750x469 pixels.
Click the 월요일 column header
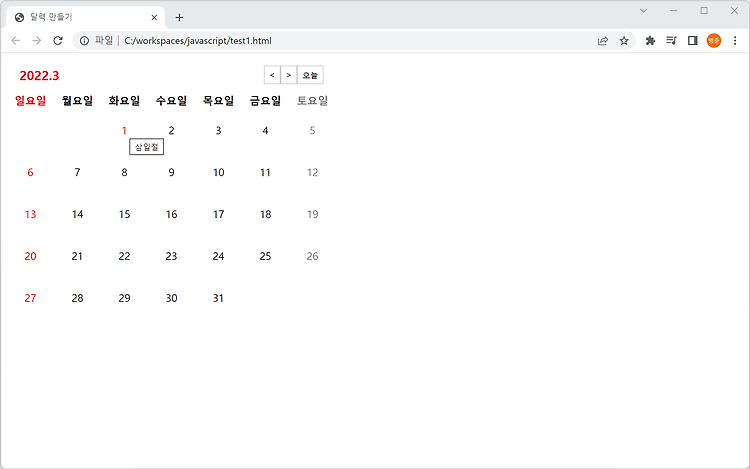(77, 101)
